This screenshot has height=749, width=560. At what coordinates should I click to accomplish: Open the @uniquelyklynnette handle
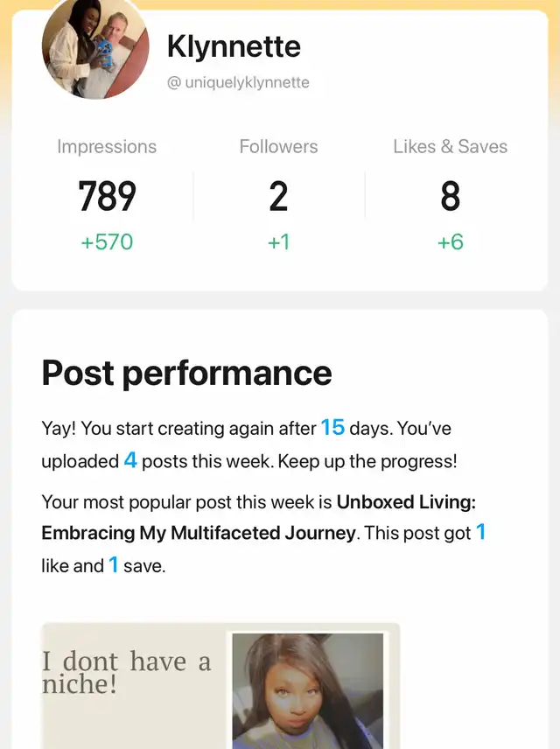[238, 82]
